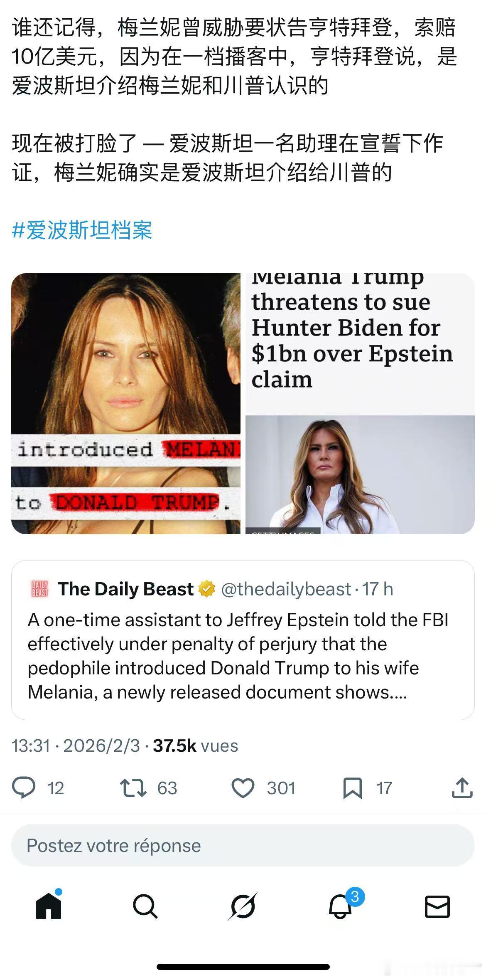This screenshot has width=486, height=980.
Task: Tap The Daily Beast logo avatar
Action: (40, 589)
